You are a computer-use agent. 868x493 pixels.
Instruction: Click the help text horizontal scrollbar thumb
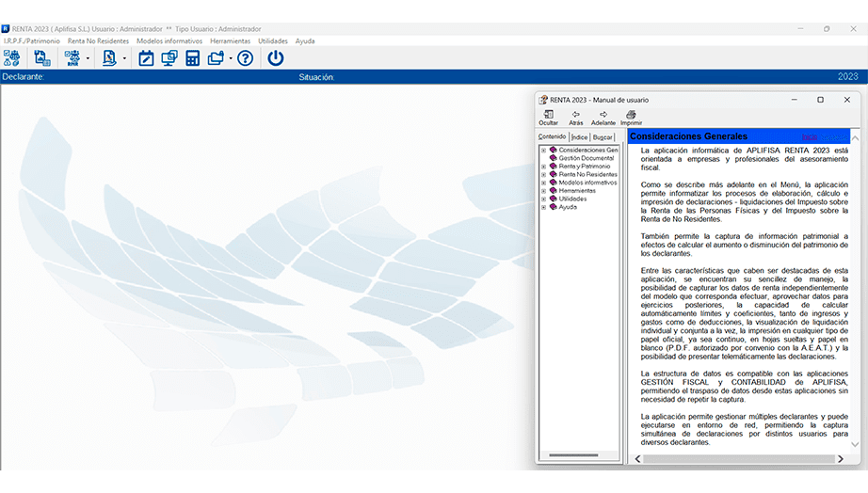739,459
